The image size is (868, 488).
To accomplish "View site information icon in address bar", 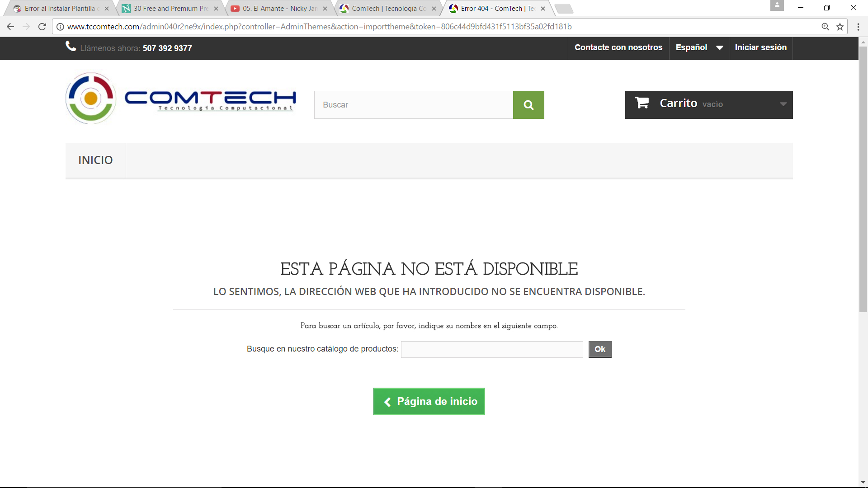I will [x=60, y=27].
